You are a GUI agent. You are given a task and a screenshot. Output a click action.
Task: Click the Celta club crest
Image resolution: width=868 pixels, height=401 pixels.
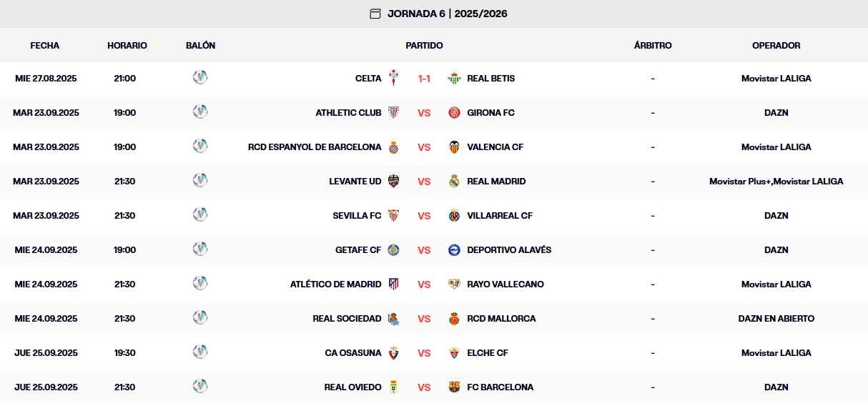393,78
